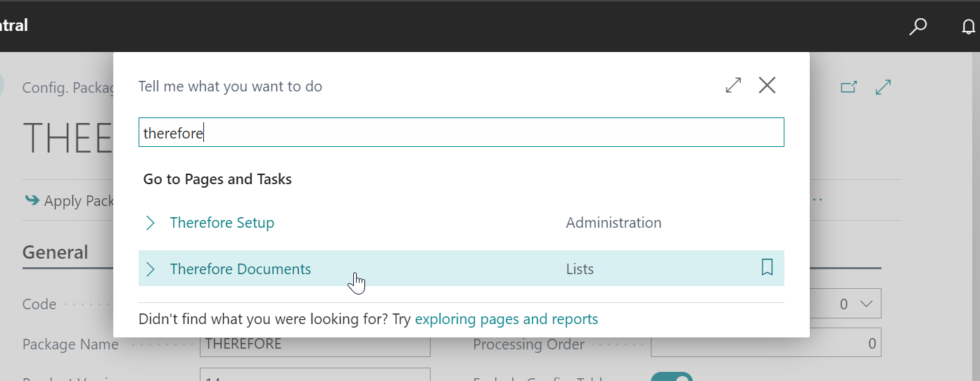Toggle the Exclude Config. Tables switch
980x381 pixels.
(x=671, y=377)
